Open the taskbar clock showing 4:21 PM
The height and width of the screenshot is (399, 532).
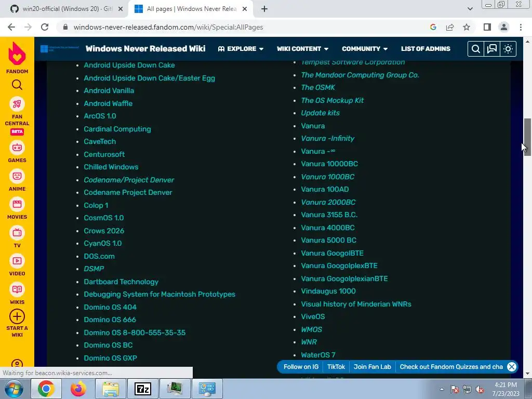[506, 389]
